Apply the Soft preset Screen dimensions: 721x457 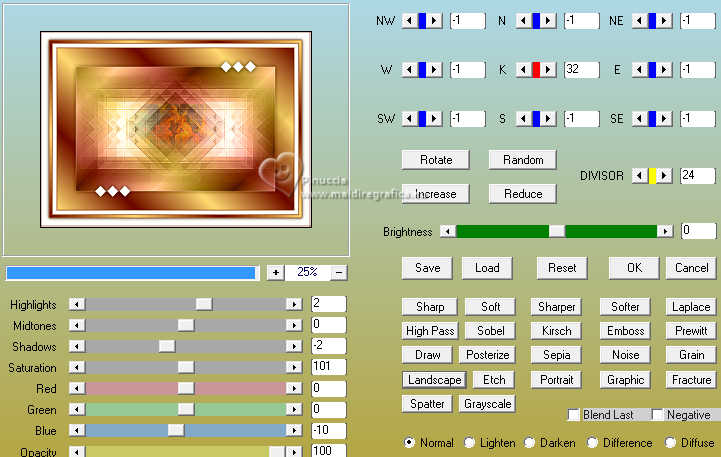pos(490,307)
